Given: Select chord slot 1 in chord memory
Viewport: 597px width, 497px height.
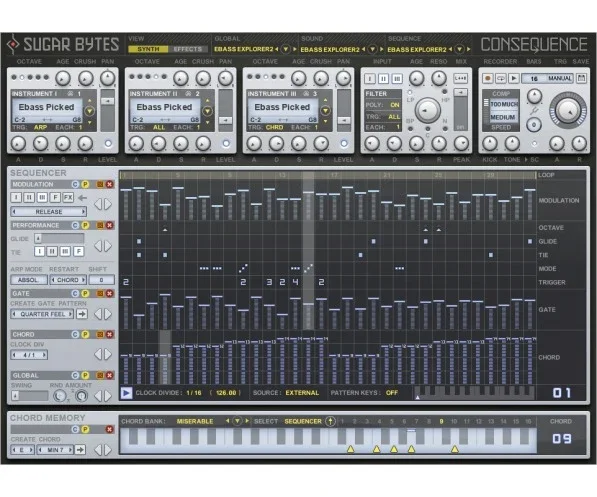Looking at the screenshot, I should point(342,421).
